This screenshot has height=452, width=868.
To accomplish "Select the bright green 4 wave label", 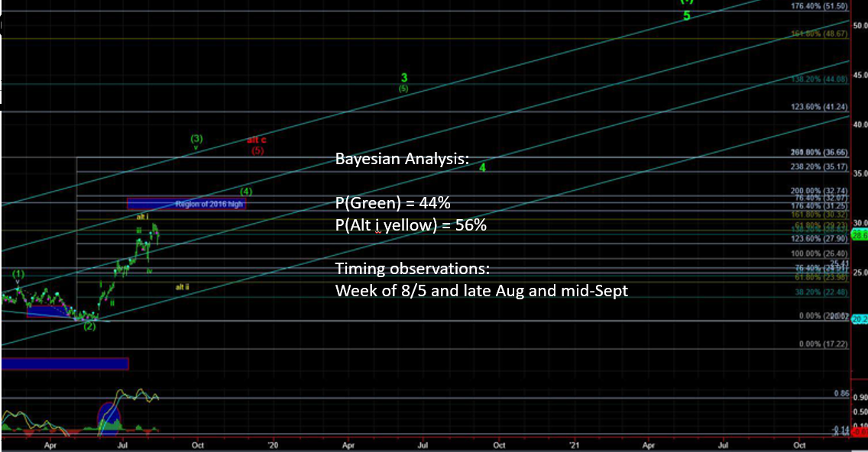I will point(482,166).
